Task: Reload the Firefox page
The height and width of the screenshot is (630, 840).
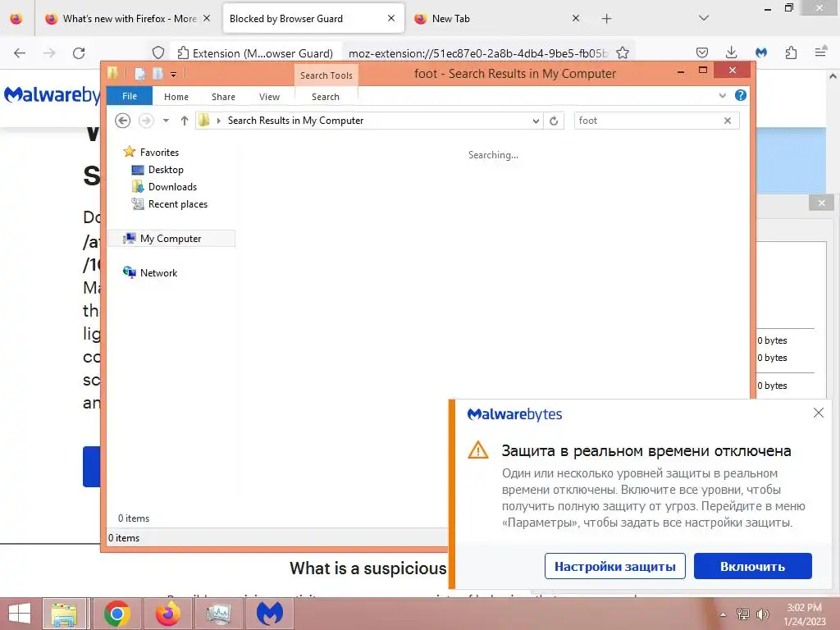Action: 79,53
